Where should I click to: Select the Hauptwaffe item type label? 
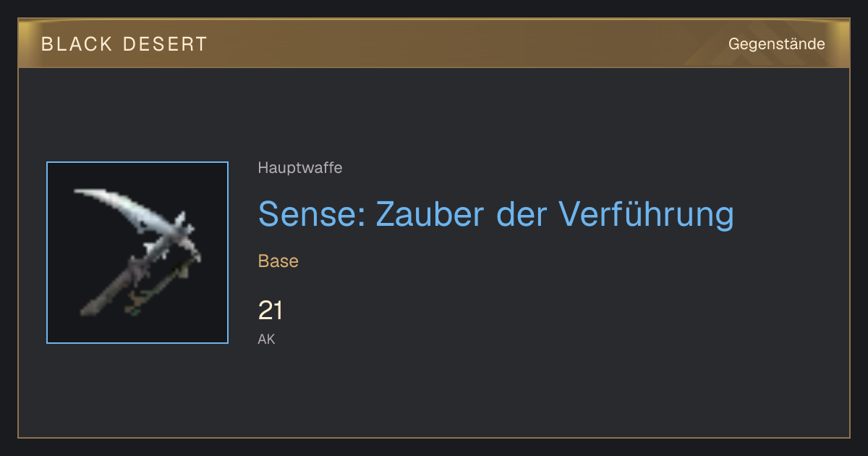click(x=300, y=168)
